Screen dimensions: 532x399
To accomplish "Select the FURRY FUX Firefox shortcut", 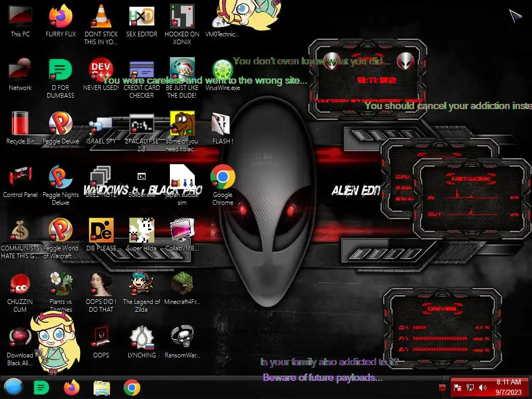I will point(60,21).
